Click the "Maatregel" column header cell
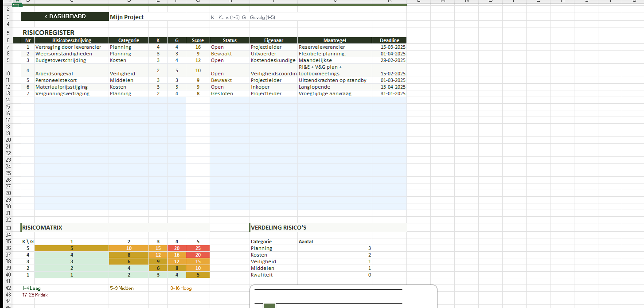The width and height of the screenshot is (644, 308). click(334, 40)
